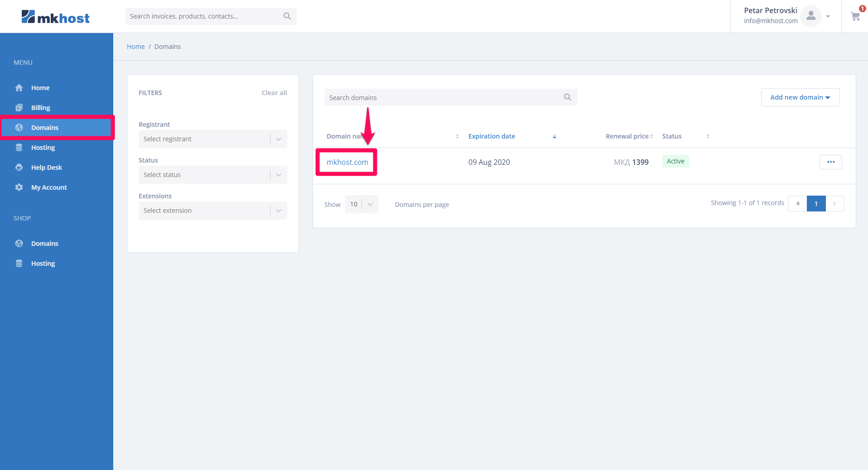
Task: Click Clear all filters
Action: coord(274,93)
